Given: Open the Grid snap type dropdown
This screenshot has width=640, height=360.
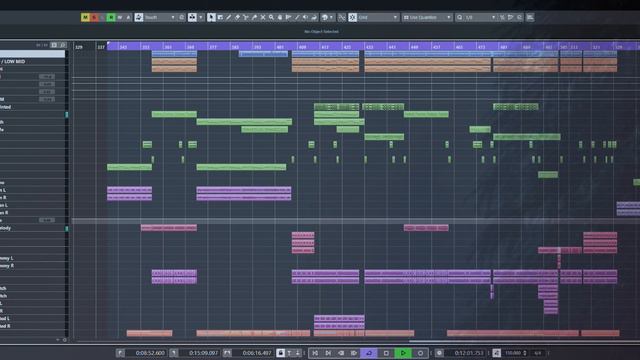Looking at the screenshot, I should point(378,17).
